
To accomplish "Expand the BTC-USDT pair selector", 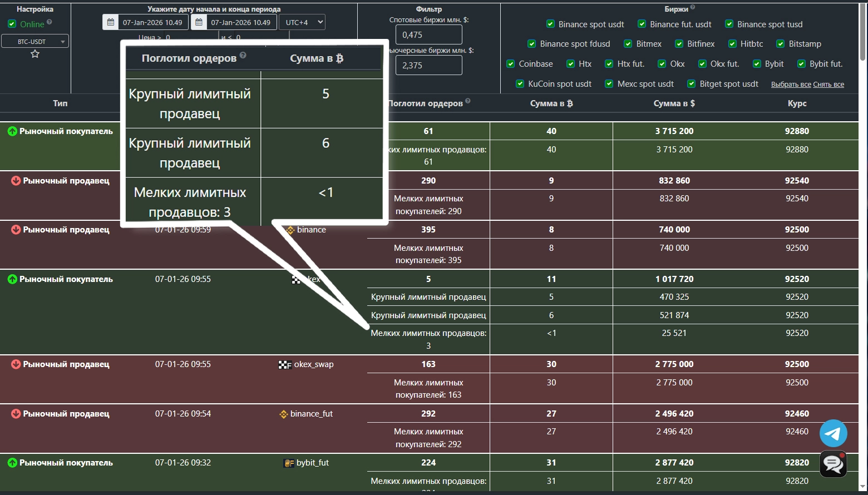I will click(35, 41).
